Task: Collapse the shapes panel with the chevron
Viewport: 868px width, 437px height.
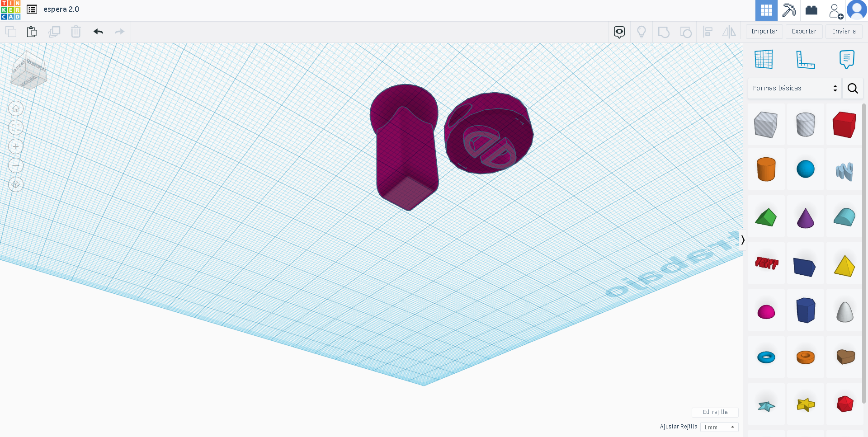Action: (x=742, y=240)
